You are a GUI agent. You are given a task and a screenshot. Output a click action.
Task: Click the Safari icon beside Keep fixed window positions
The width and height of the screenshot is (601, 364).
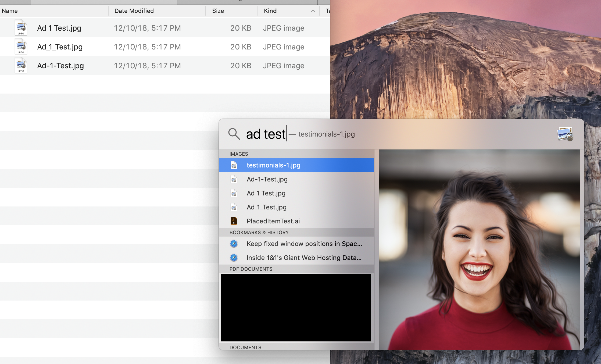click(x=234, y=244)
